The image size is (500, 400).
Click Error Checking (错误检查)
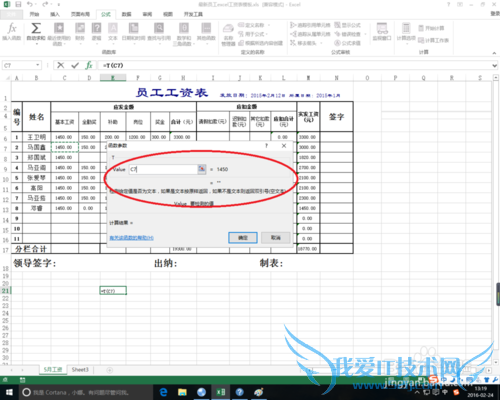(x=349, y=34)
